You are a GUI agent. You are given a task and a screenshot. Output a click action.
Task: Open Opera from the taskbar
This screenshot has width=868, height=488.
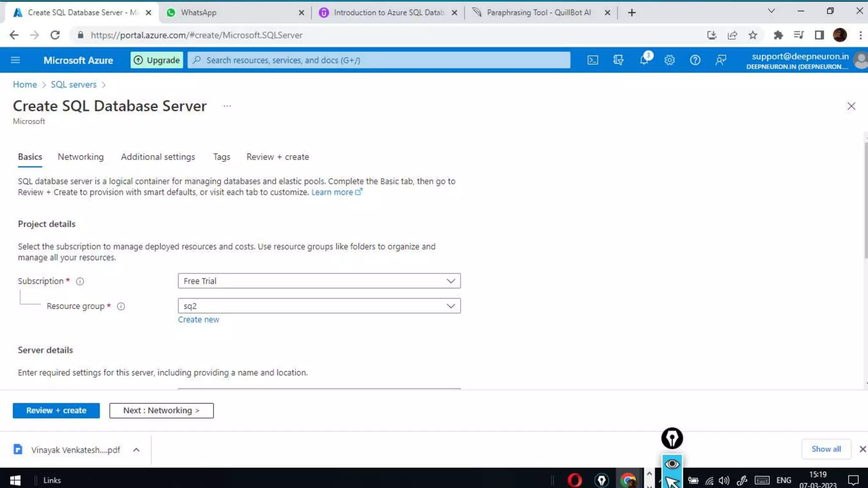[574, 480]
